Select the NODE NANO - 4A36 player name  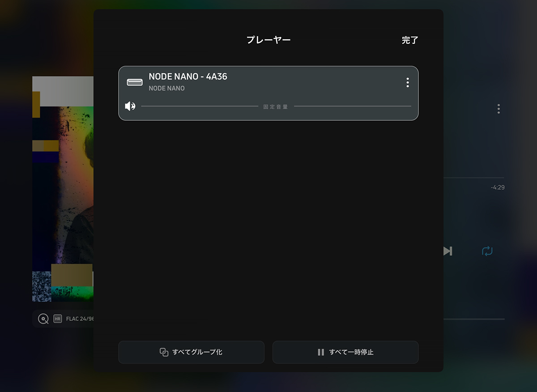(x=188, y=77)
